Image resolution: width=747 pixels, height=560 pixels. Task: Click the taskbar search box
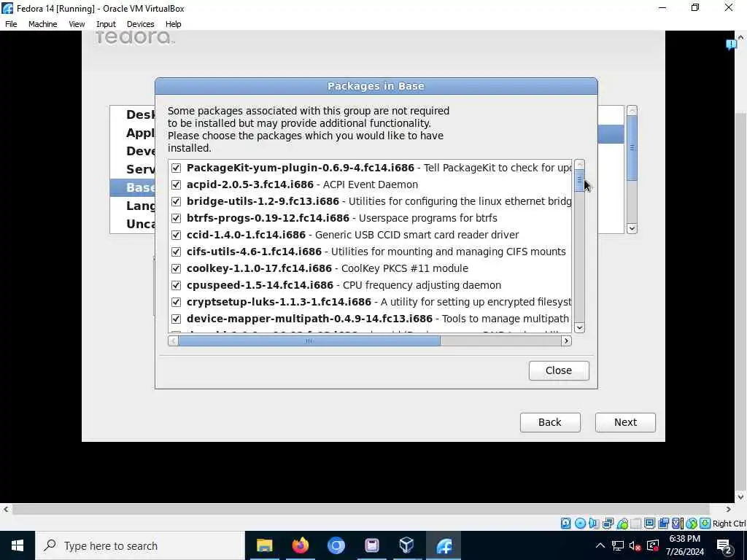[140, 545]
